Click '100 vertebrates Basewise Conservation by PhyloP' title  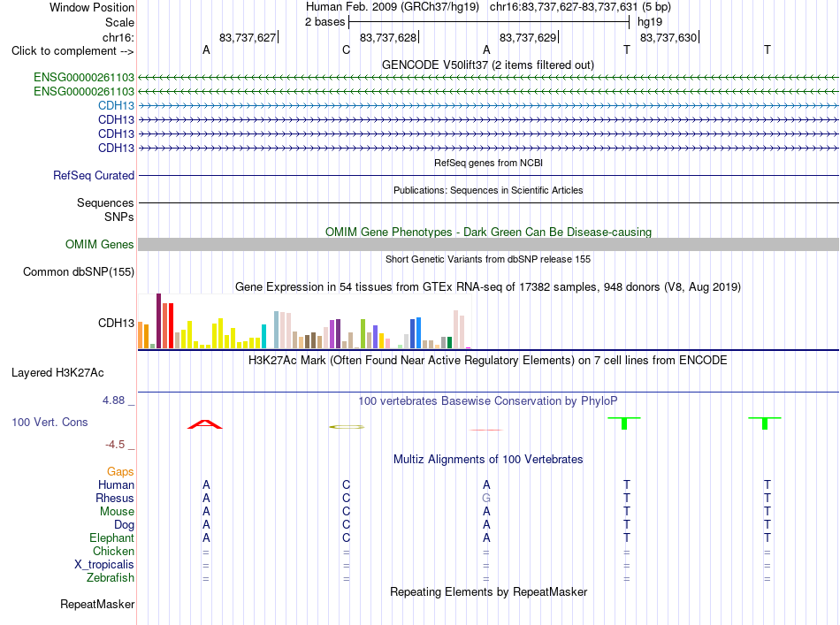pyautogui.click(x=488, y=400)
